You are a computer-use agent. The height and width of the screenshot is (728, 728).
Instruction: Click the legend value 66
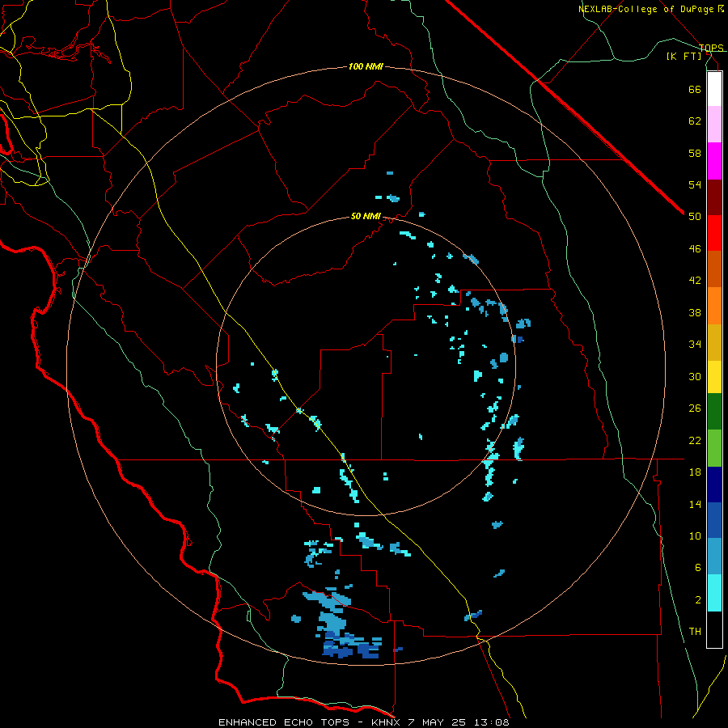pyautogui.click(x=695, y=89)
